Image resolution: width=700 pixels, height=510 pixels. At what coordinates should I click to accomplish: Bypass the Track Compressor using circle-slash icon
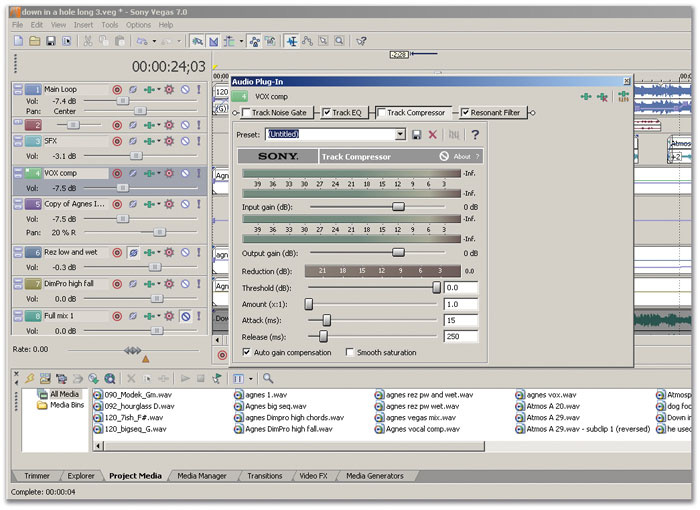[444, 156]
